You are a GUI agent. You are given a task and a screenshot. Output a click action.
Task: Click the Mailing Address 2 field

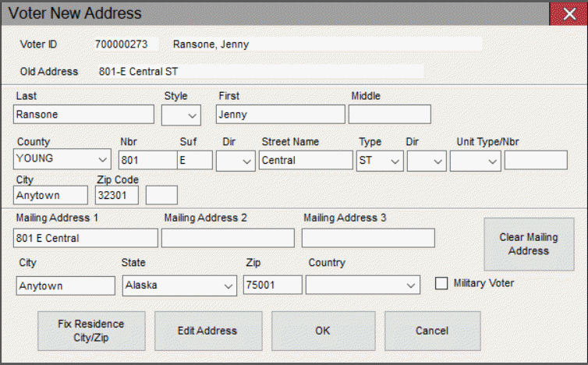[x=228, y=238]
